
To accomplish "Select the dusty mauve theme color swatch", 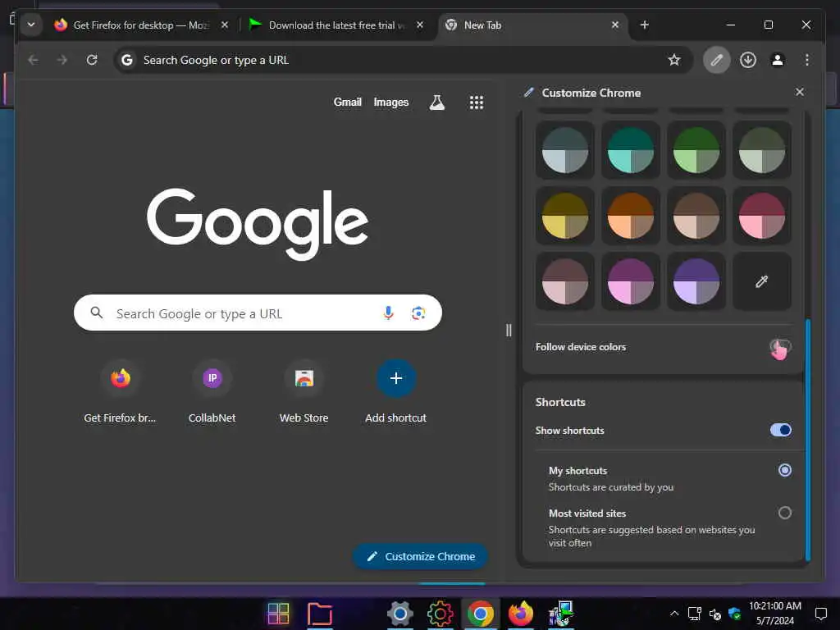I will [x=564, y=281].
